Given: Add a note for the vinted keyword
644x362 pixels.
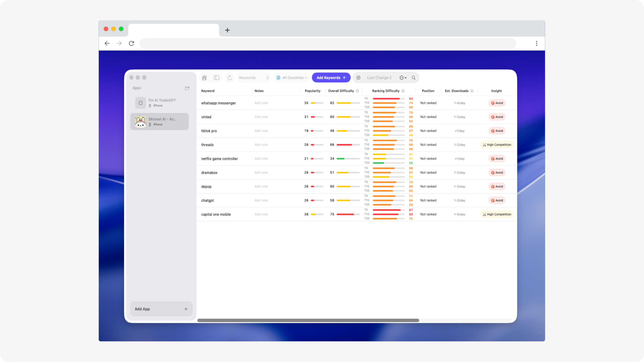Looking at the screenshot, I should (x=261, y=117).
